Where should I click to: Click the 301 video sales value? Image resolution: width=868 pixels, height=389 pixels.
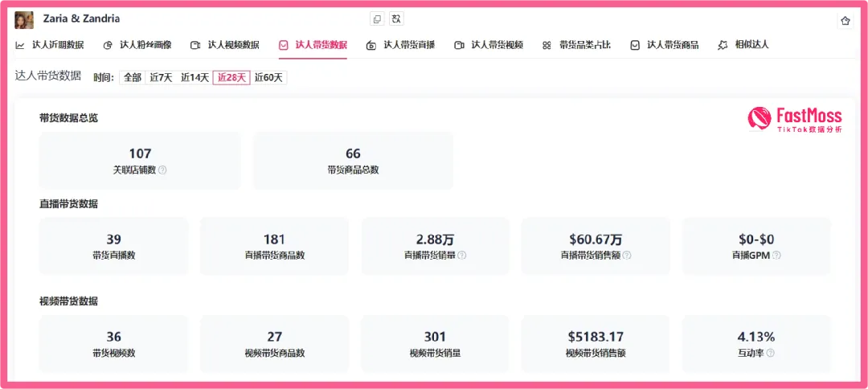[435, 337]
